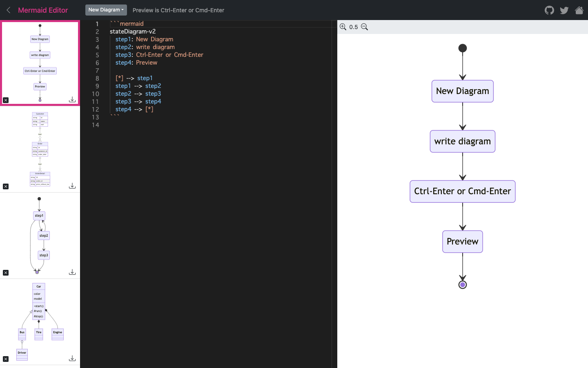
Task: Zoom in on the diagram preview
Action: coord(343,27)
